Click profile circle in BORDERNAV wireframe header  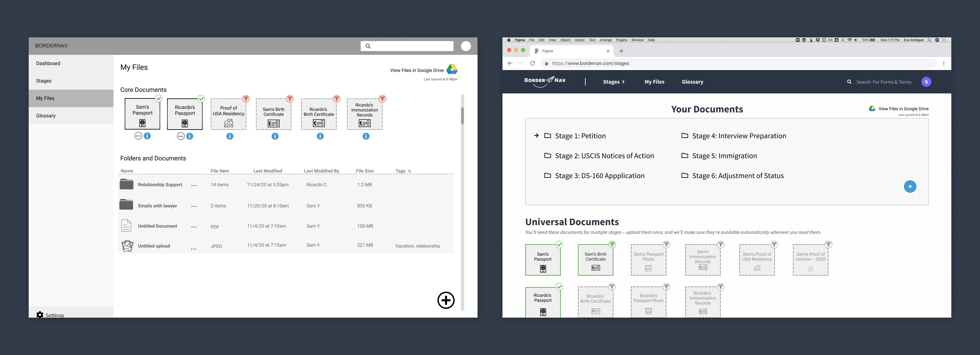coord(466,46)
